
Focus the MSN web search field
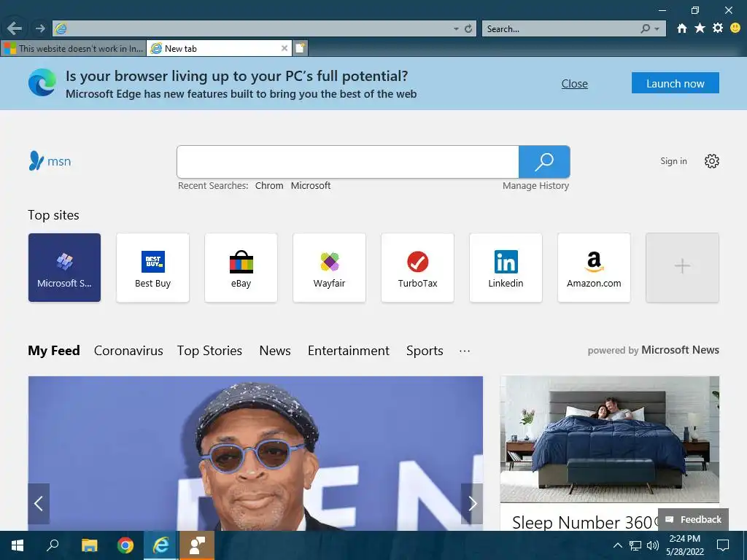click(x=348, y=162)
